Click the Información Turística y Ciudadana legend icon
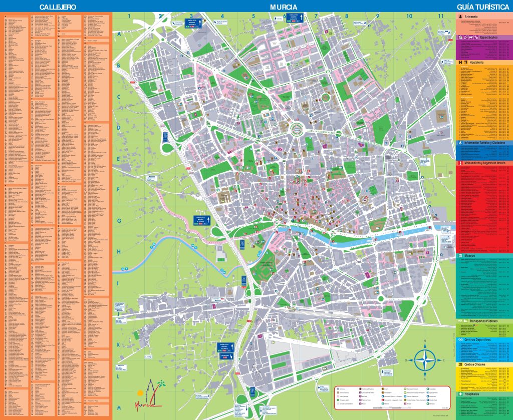 click(382, 396)
